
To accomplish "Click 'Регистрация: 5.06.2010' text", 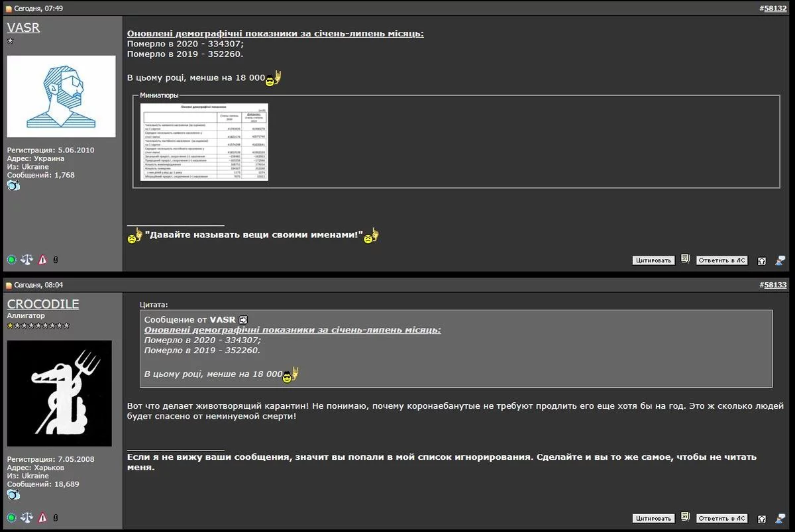I will (50, 150).
